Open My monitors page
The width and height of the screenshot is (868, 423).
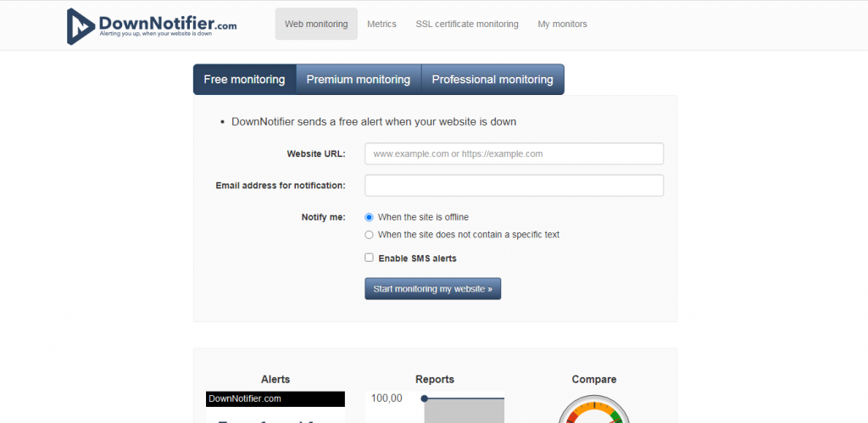pyautogui.click(x=562, y=24)
